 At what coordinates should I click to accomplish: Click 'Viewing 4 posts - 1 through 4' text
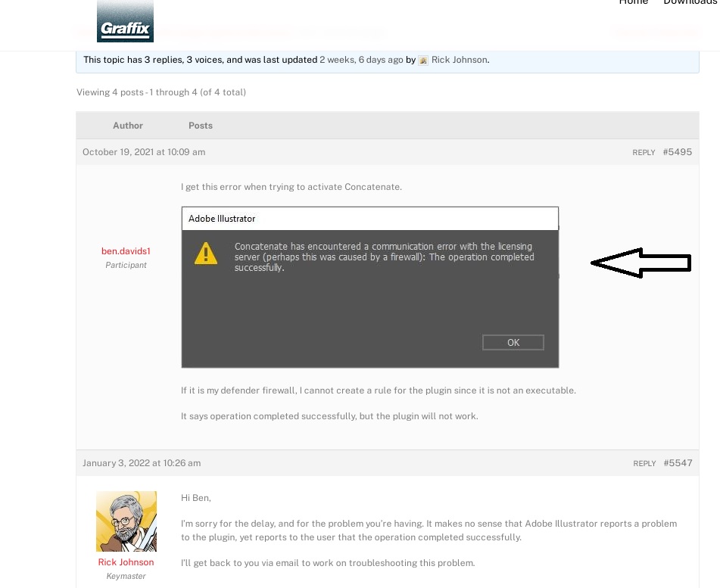pos(161,92)
